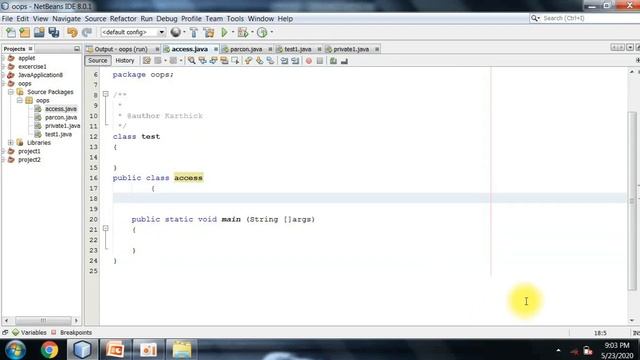Click the Find Previous Occurrence icon
This screenshot has height=360, width=640.
(x=202, y=61)
